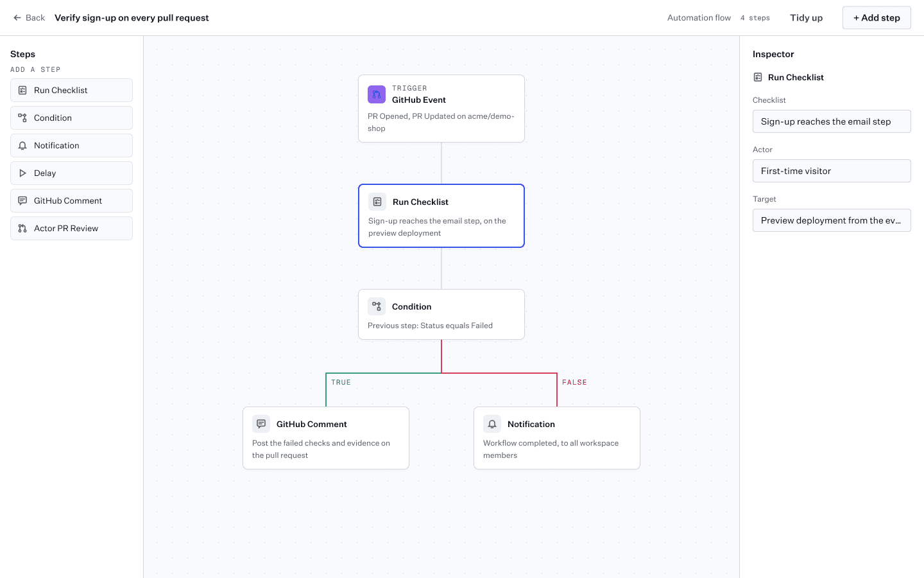Select the Notification node on canvas
Screen dimensions: 924x578
click(x=557, y=438)
